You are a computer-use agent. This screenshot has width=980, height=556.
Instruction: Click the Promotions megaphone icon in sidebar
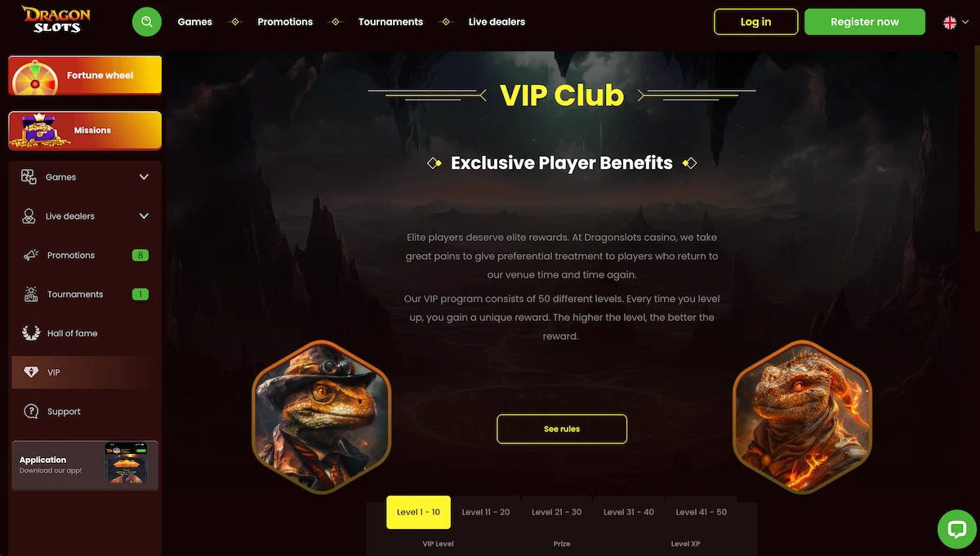(31, 256)
